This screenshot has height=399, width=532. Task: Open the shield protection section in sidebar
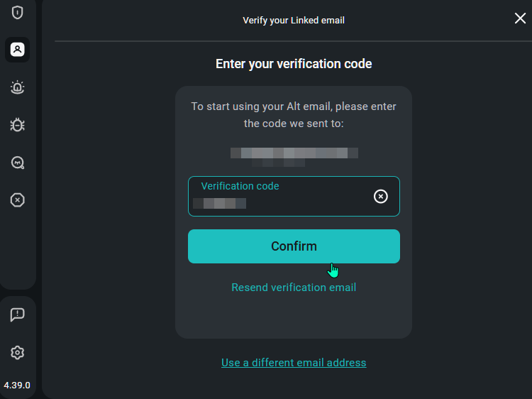tap(18, 12)
